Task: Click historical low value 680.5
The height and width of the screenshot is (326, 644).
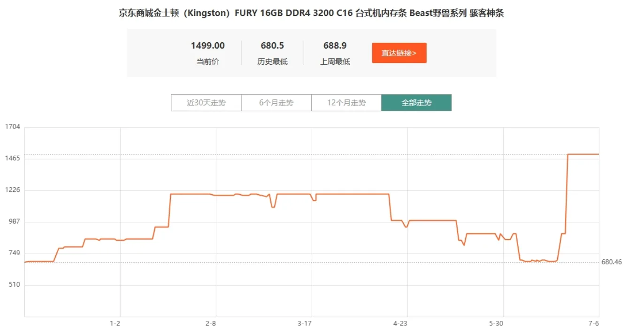Action: point(272,45)
